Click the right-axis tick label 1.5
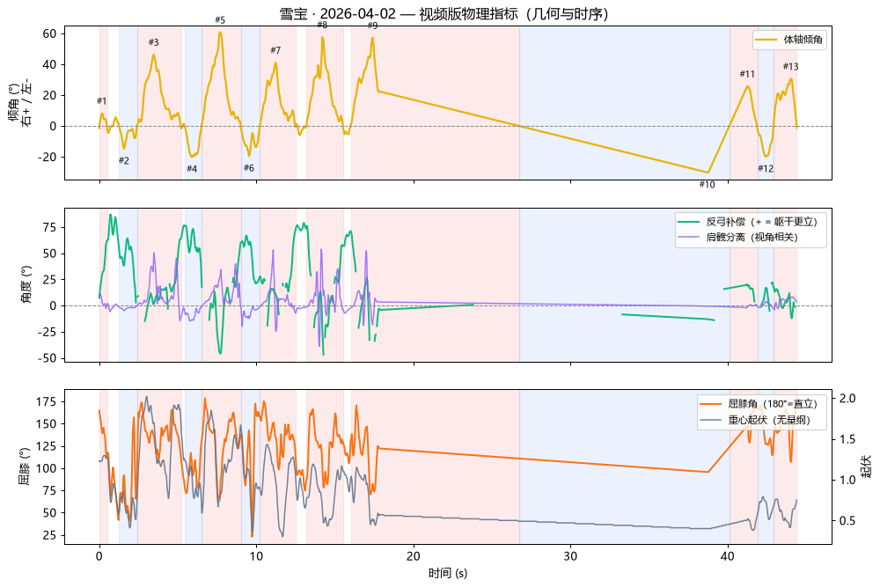The height and width of the screenshot is (588, 880). coord(847,439)
